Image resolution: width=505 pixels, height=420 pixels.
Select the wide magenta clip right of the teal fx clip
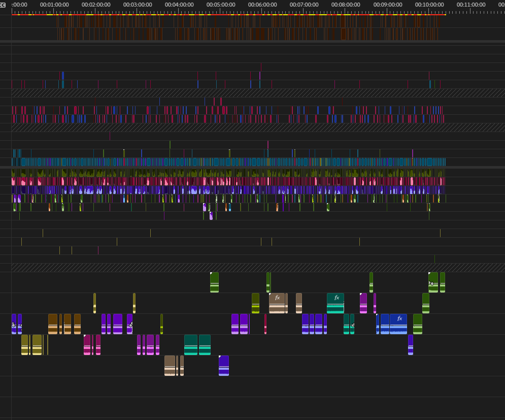pyautogui.click(x=363, y=303)
